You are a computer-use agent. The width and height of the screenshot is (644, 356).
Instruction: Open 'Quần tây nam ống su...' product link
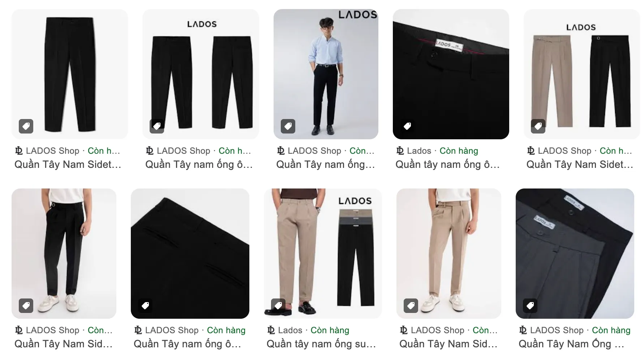[321, 344]
